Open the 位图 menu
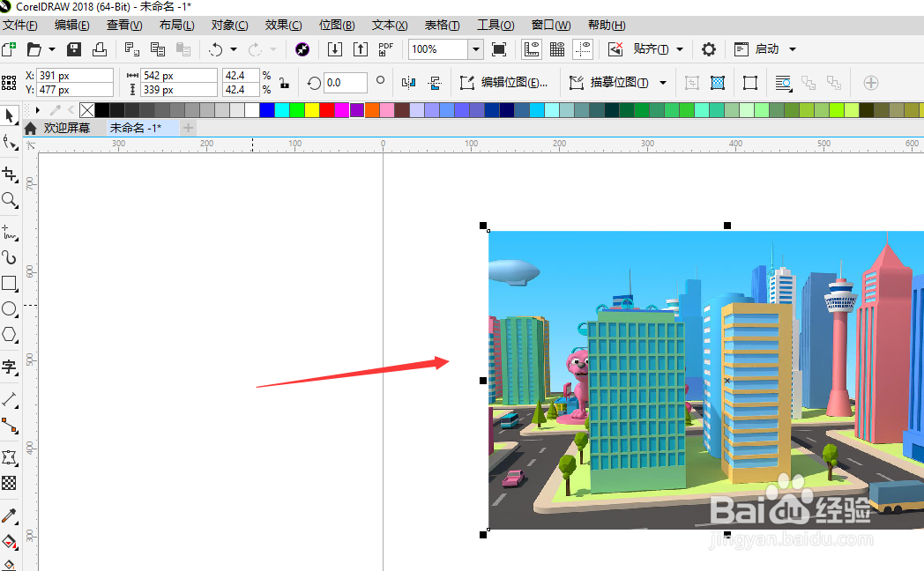 click(x=337, y=26)
